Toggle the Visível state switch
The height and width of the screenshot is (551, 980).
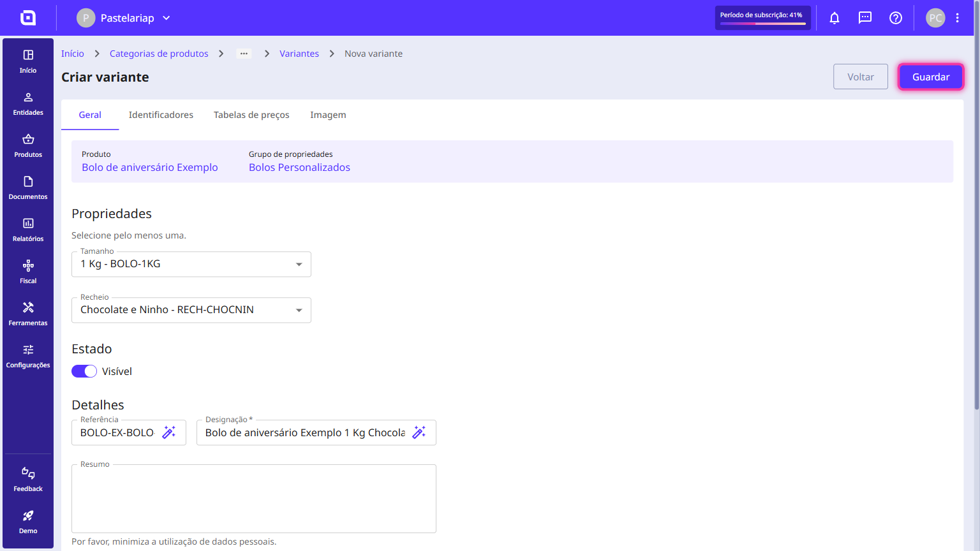84,371
